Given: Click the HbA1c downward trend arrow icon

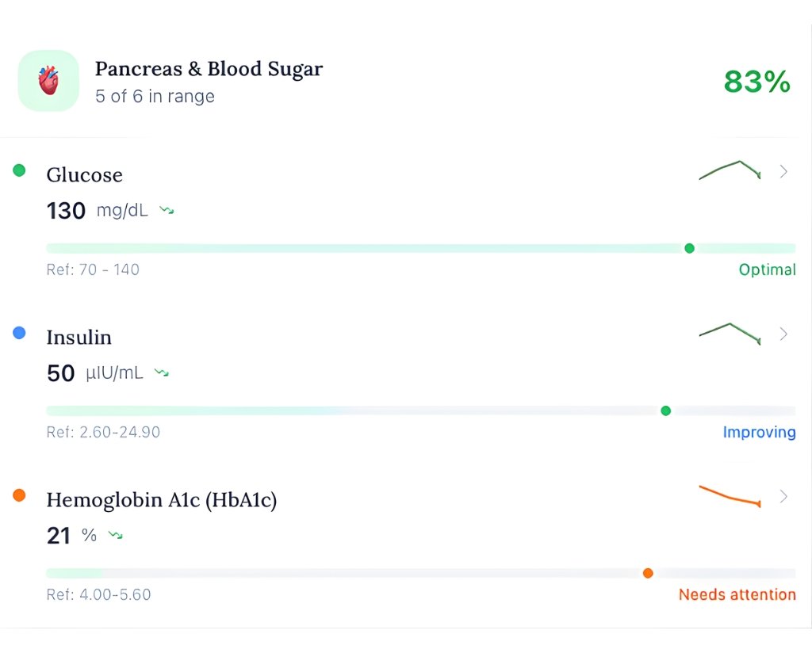Looking at the screenshot, I should point(116,536).
